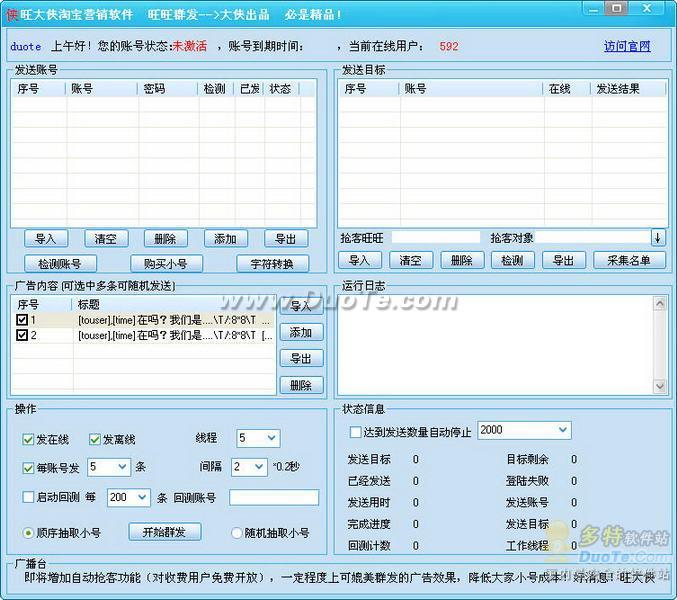Click 账号 column header in 发送账号 table

pyautogui.click(x=101, y=89)
